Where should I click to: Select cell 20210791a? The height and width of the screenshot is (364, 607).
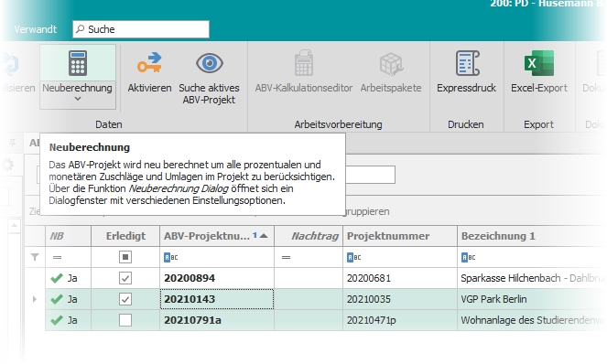pos(217,320)
